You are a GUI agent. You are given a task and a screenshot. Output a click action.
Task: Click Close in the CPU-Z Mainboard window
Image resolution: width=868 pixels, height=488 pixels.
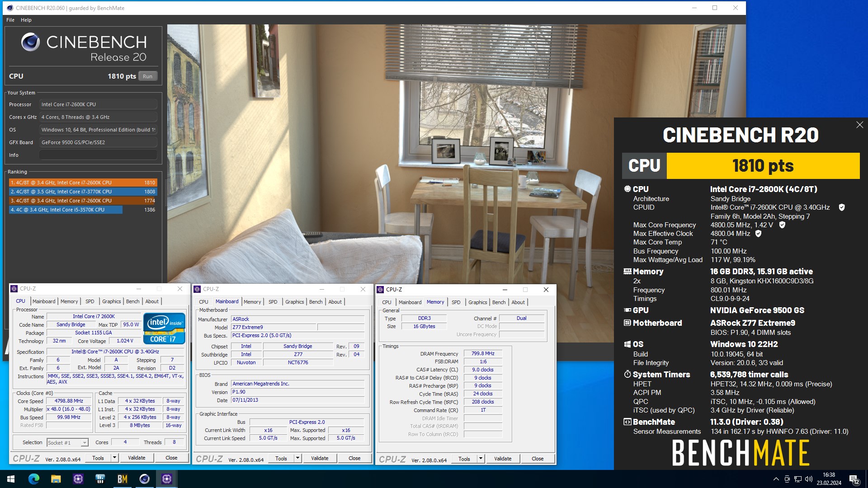point(354,458)
